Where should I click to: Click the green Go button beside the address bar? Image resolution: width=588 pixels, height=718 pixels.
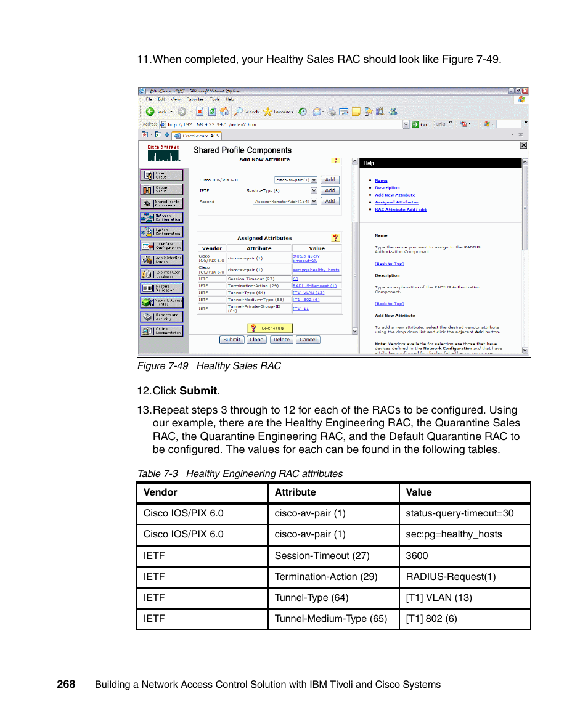point(415,124)
